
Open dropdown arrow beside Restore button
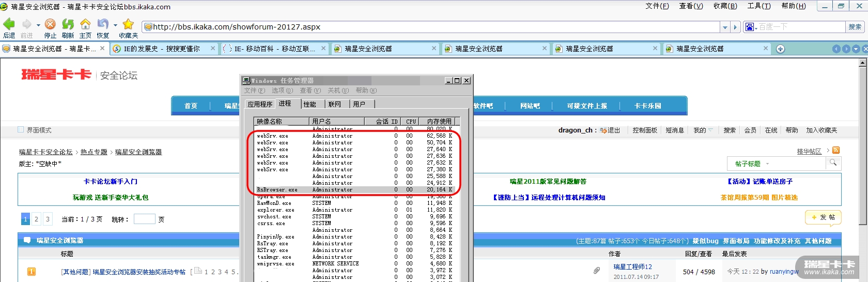115,25
